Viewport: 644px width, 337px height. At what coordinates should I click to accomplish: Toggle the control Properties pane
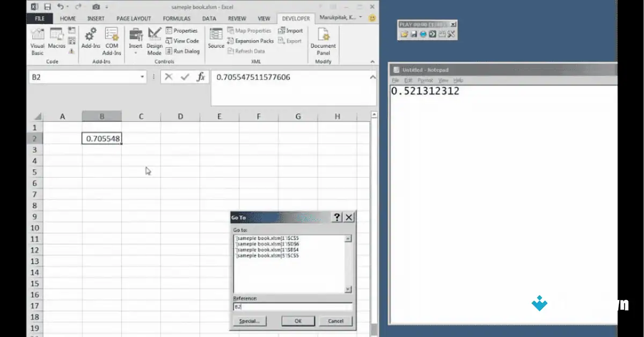point(182,31)
